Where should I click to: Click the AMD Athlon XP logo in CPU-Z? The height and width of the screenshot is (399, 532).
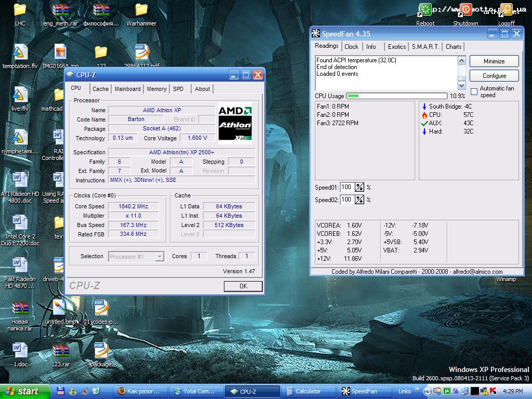(235, 123)
